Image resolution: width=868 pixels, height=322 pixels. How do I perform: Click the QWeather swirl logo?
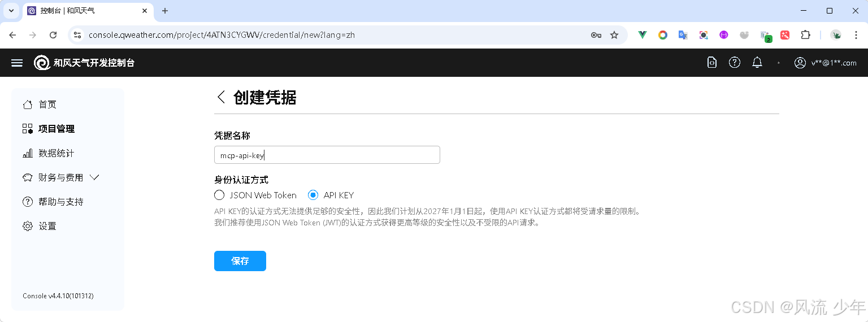point(42,63)
